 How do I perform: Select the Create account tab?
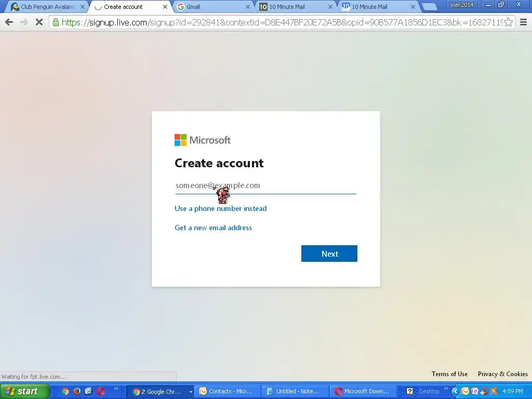(130, 7)
